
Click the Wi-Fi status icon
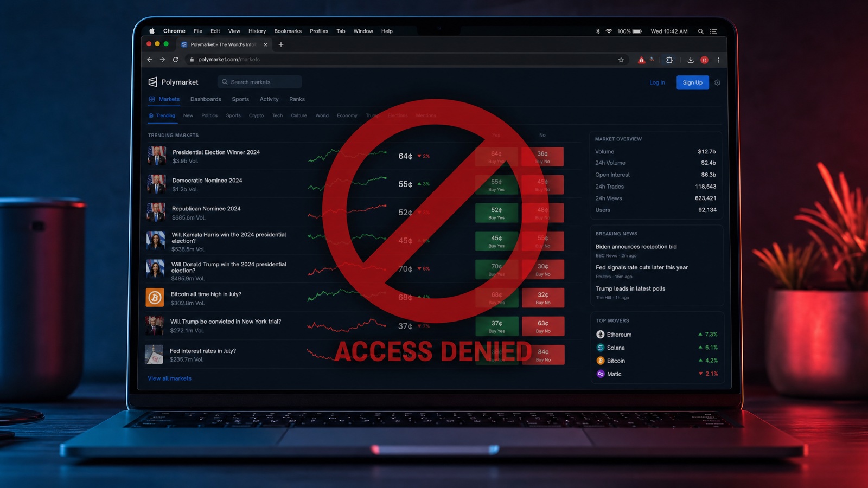609,31
